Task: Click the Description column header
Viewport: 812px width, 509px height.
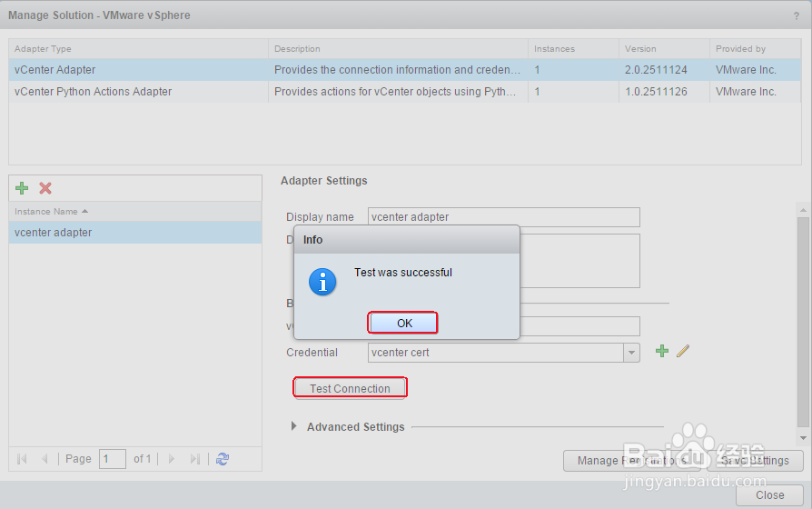Action: tap(398, 49)
